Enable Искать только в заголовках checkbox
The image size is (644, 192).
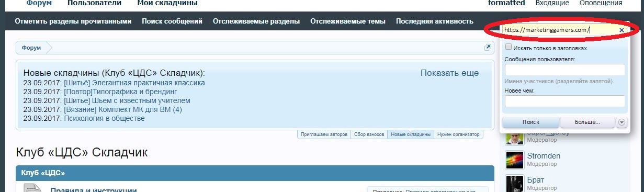coord(509,47)
